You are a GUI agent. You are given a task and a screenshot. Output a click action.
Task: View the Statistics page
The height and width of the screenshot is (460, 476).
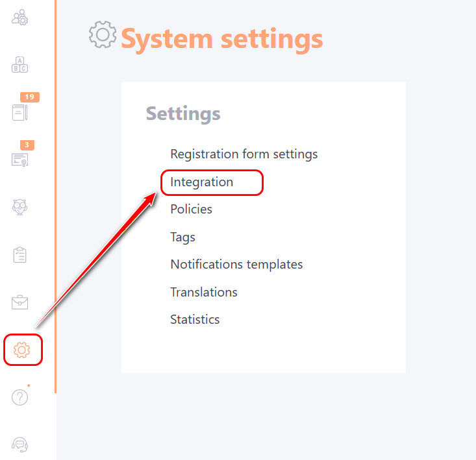[195, 320]
